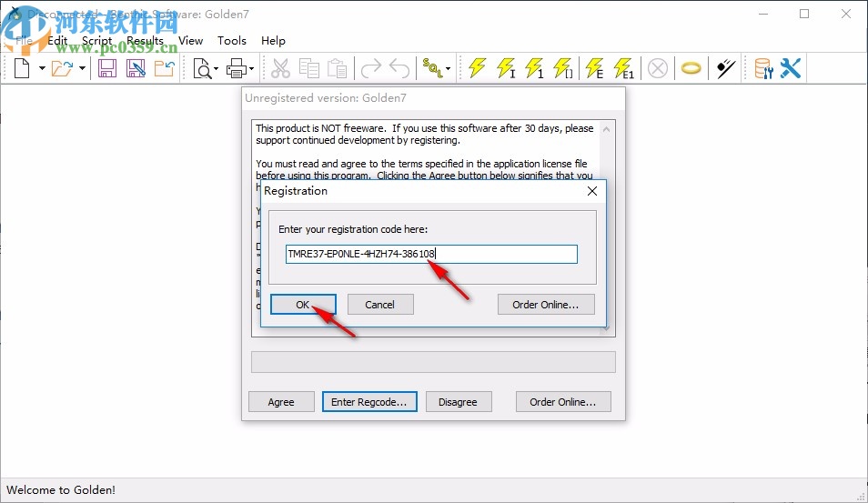Click the Open folder icon

point(62,68)
